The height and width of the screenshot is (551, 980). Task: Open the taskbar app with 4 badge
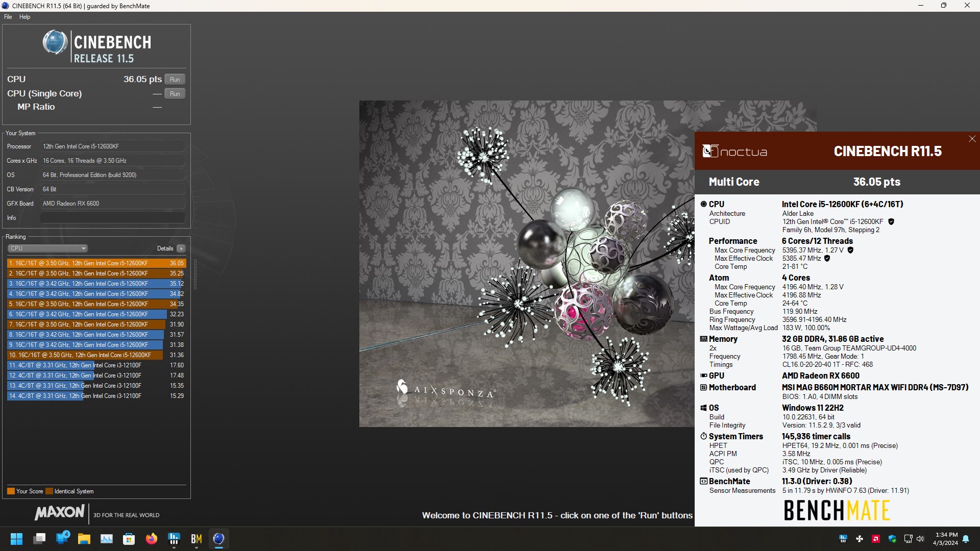click(63, 538)
